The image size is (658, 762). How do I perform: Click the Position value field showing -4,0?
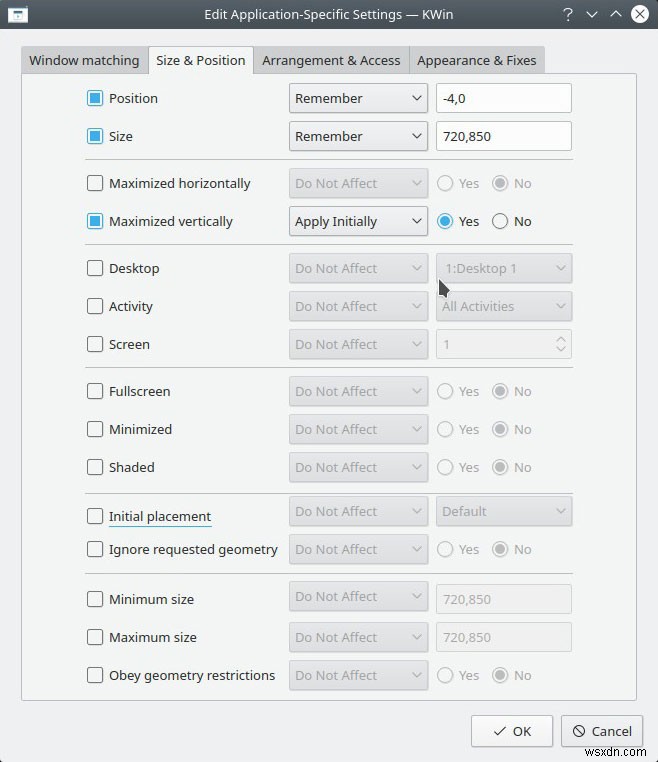point(503,98)
